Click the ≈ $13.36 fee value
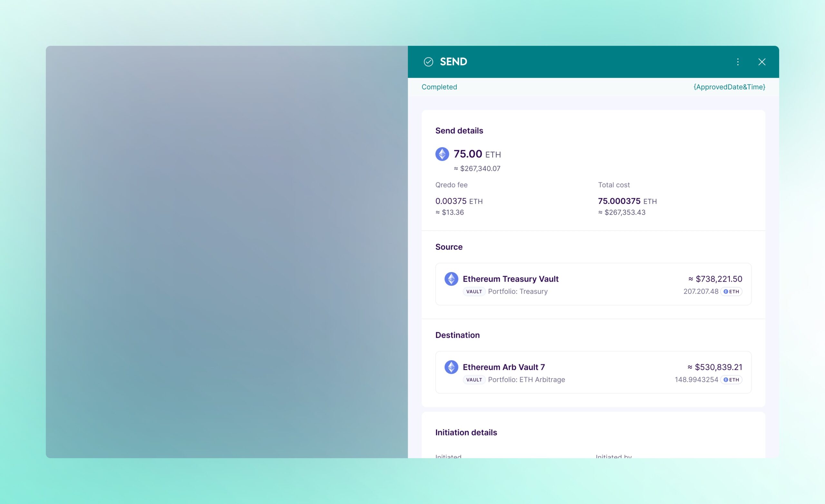This screenshot has width=825, height=504. (449, 212)
